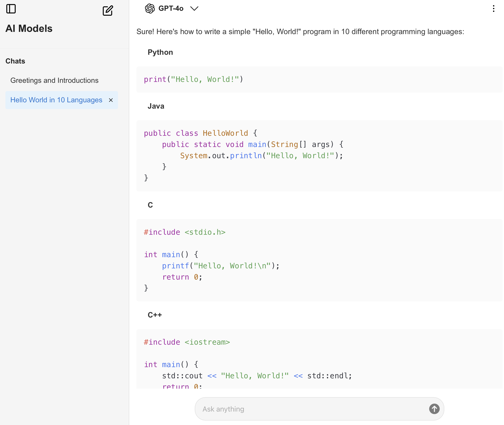Toggle the sidebar panel
Image resolution: width=504 pixels, height=425 pixels.
click(x=11, y=9)
